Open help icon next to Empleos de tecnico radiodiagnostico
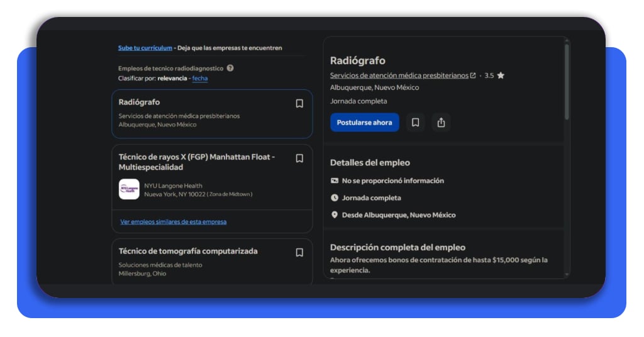The height and width of the screenshot is (337, 644). (230, 68)
